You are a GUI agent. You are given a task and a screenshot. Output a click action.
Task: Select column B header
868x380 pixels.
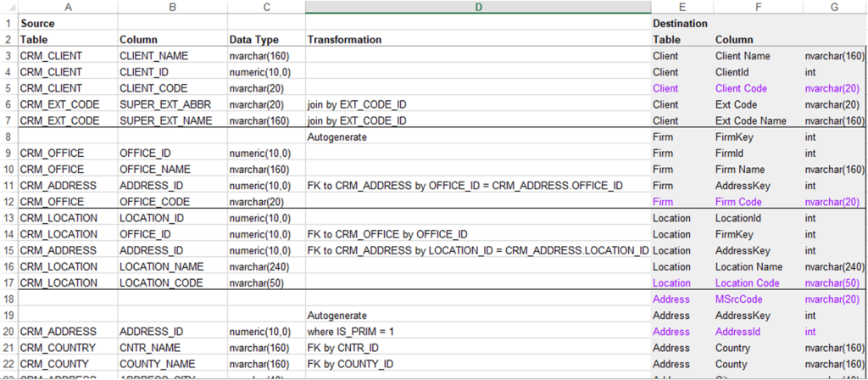[x=172, y=7]
